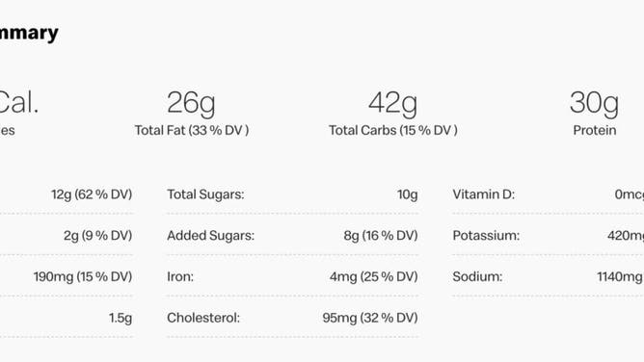Select the Protein label
644x362 pixels.
click(595, 130)
